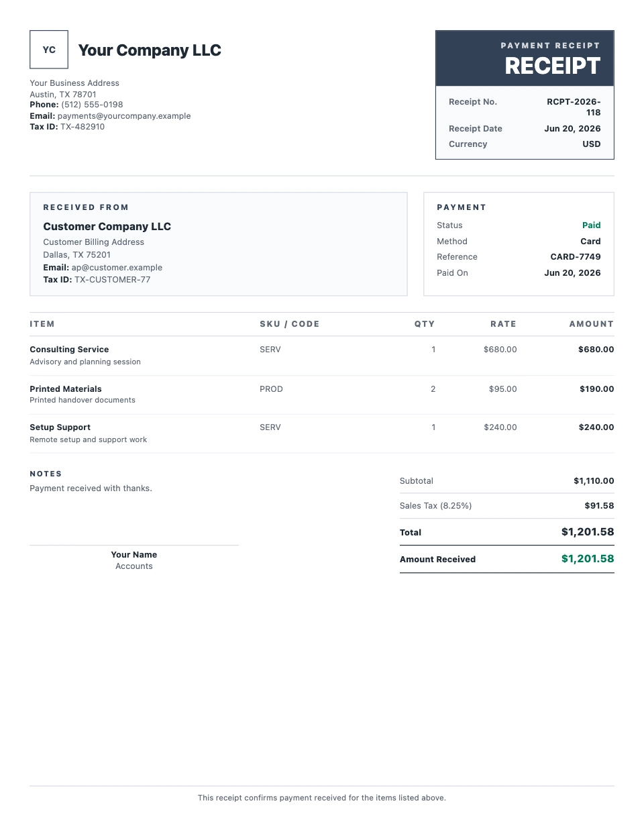Click the SERV code in the Setup Support row

pos(270,427)
